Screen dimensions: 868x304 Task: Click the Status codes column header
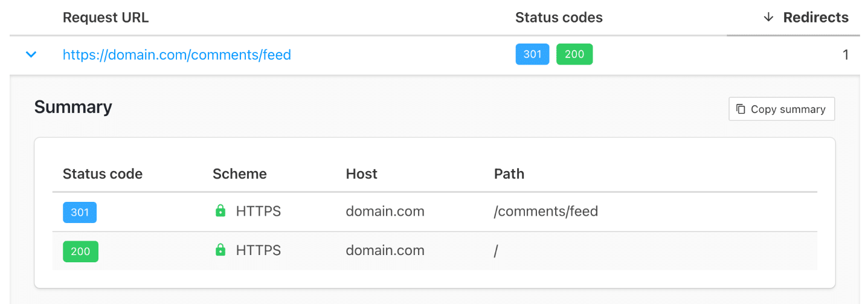click(x=559, y=18)
